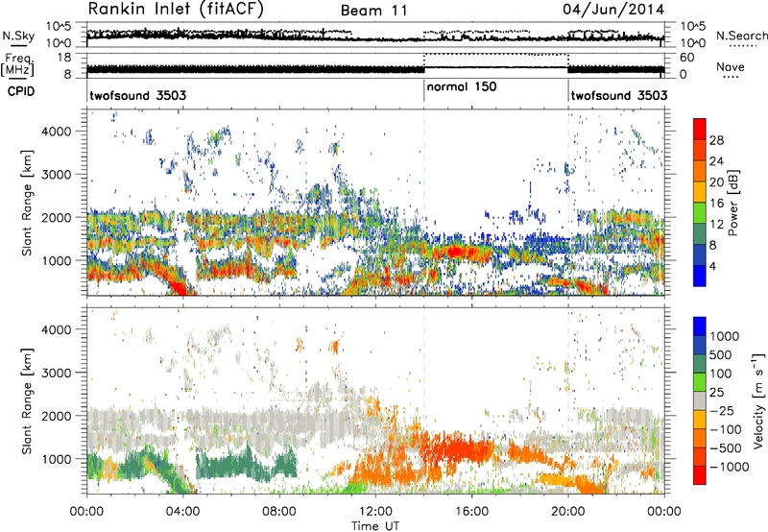The width and height of the screenshot is (768, 532).
Task: Click the 'normal 150' CPID label
Action: (462, 86)
